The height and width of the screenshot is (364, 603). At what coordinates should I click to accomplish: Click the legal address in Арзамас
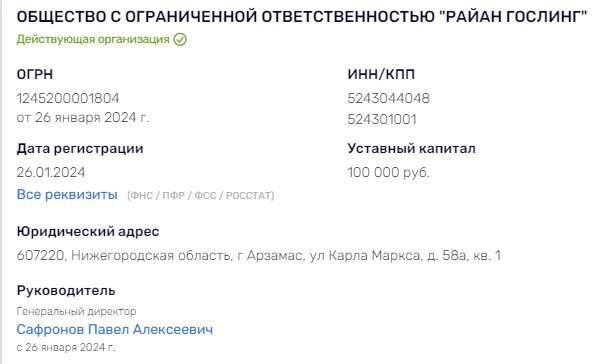tap(259, 255)
